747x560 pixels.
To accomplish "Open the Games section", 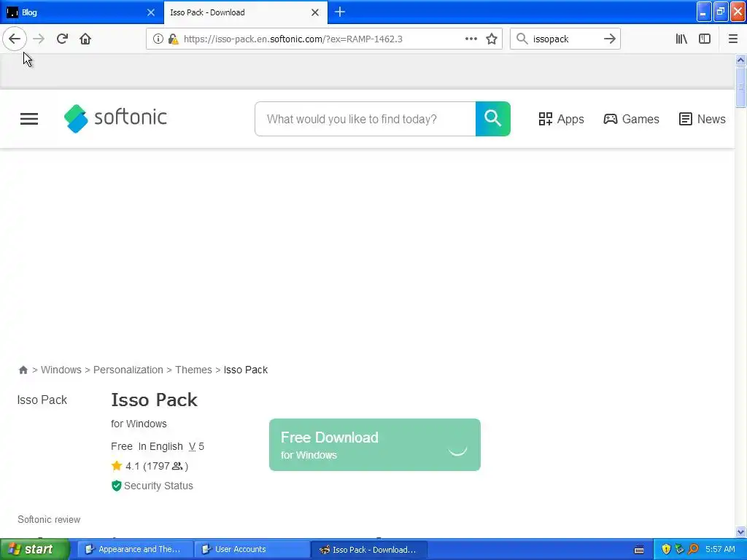I will (x=631, y=119).
